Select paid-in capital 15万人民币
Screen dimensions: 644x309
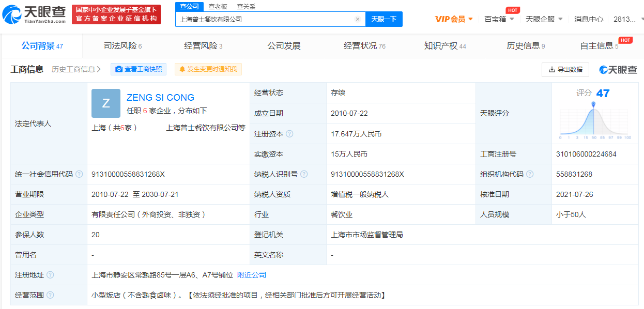(x=349, y=154)
